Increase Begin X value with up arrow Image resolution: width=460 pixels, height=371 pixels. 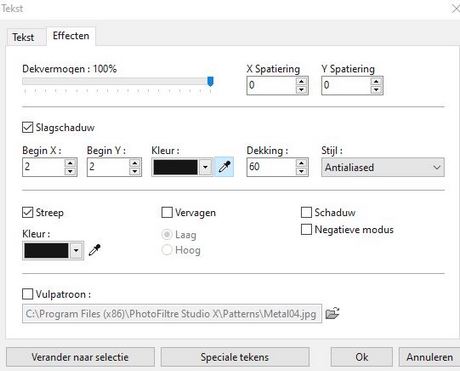click(70, 163)
